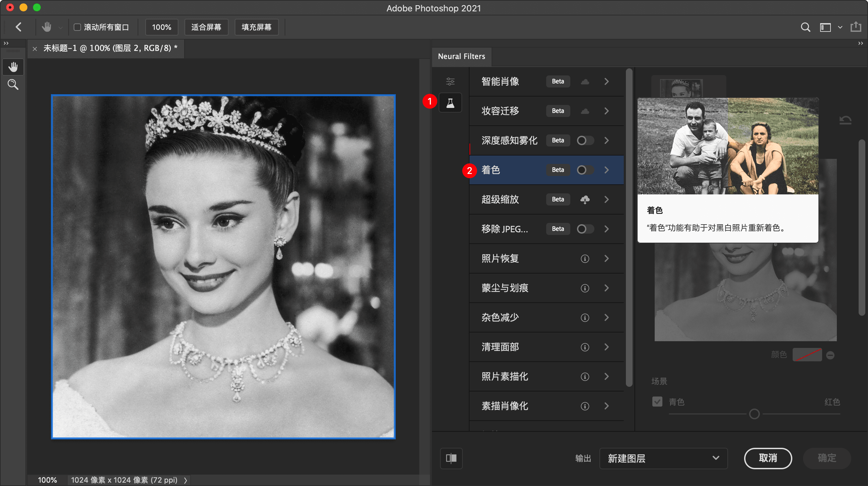Expand the 着色 row chevron
Viewport: 868px width, 486px height.
tap(606, 170)
